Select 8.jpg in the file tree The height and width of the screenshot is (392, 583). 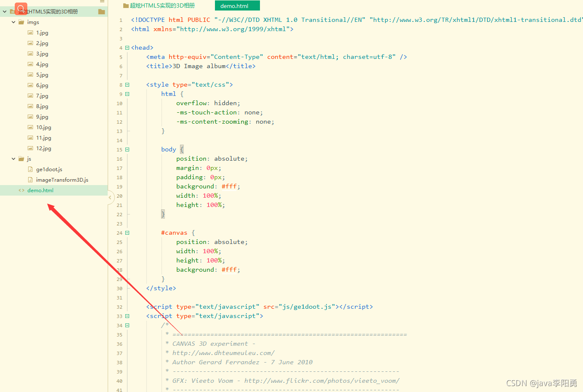point(42,106)
